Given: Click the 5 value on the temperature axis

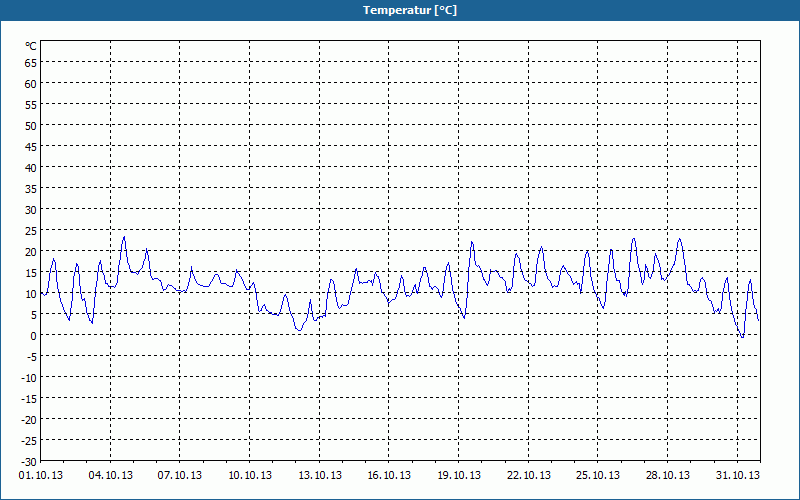Looking at the screenshot, I should coord(34,315).
